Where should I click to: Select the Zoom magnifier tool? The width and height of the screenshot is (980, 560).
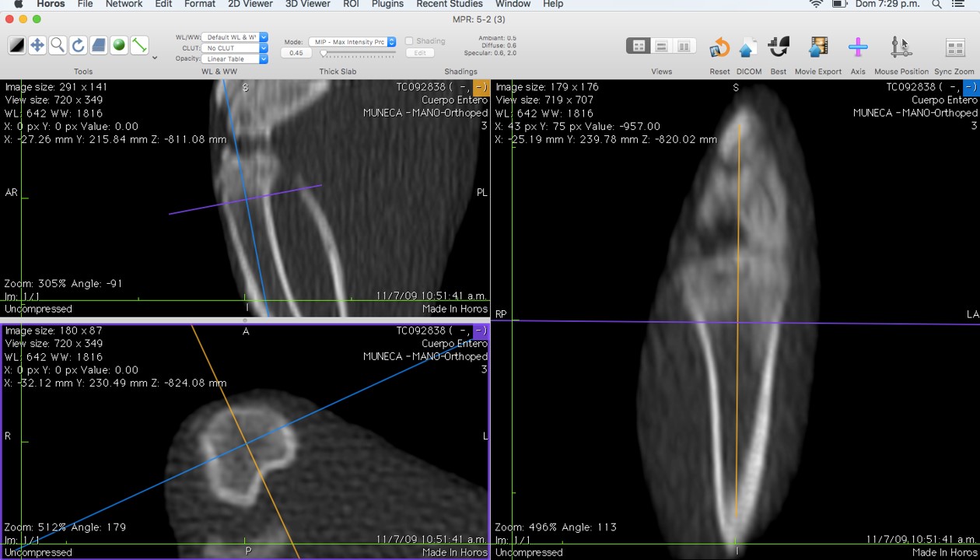click(58, 46)
